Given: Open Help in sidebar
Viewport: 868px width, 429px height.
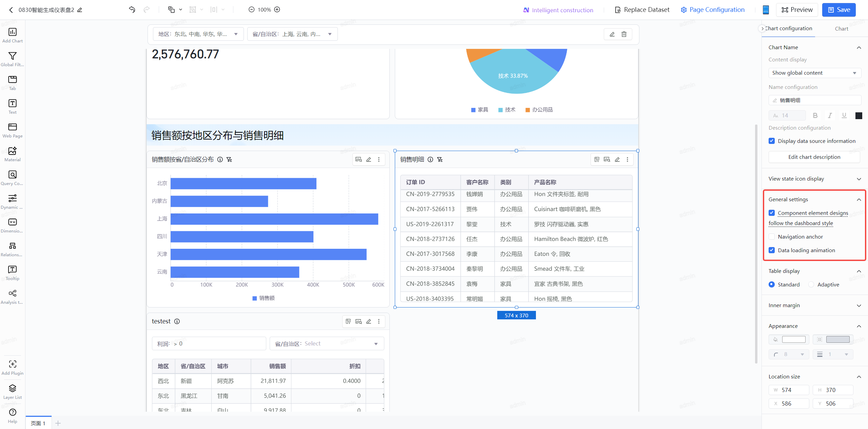Looking at the screenshot, I should click(x=13, y=416).
